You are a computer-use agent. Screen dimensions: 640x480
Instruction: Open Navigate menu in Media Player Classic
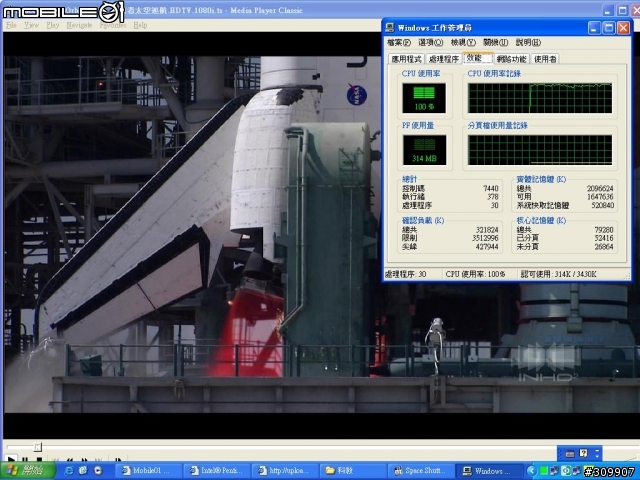tap(79, 25)
